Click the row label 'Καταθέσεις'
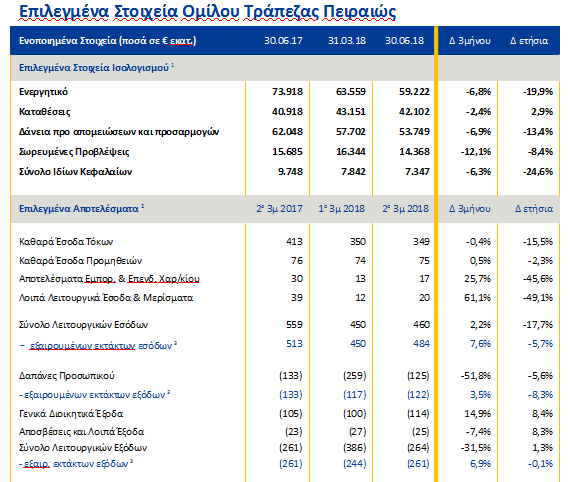Viewport: 571px width, 482px height. point(44,112)
